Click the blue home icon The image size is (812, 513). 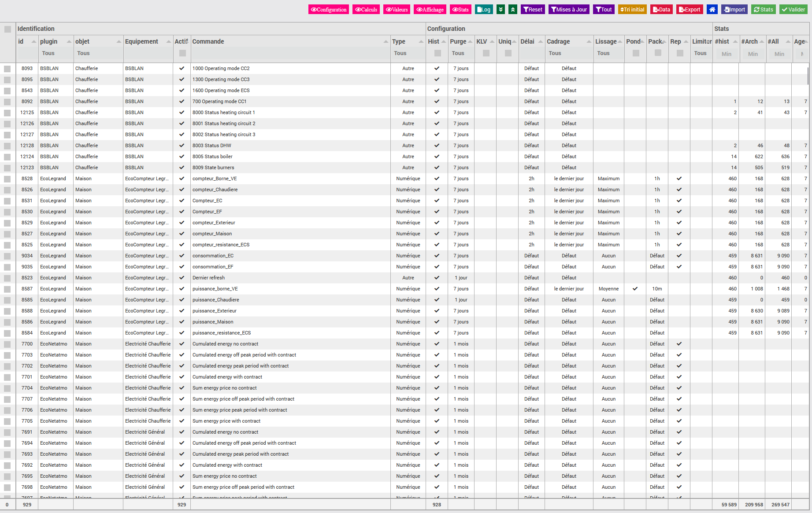[x=712, y=9]
